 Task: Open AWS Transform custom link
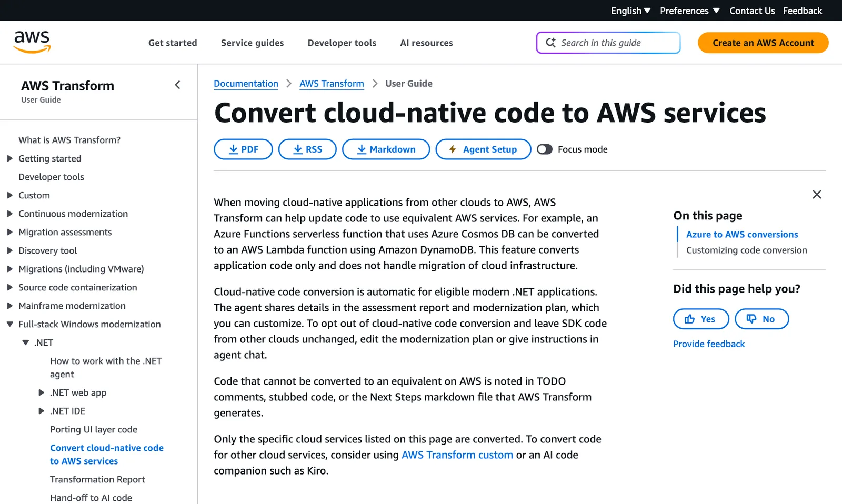point(457,455)
